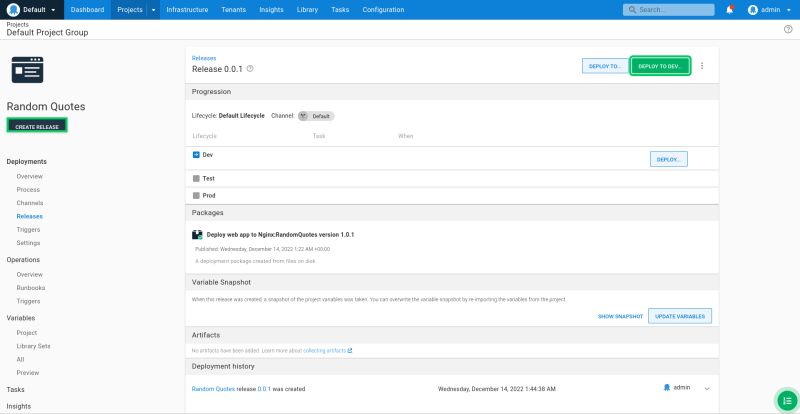Open the Tenants menu item
This screenshot has width=800, height=414.
pos(233,10)
